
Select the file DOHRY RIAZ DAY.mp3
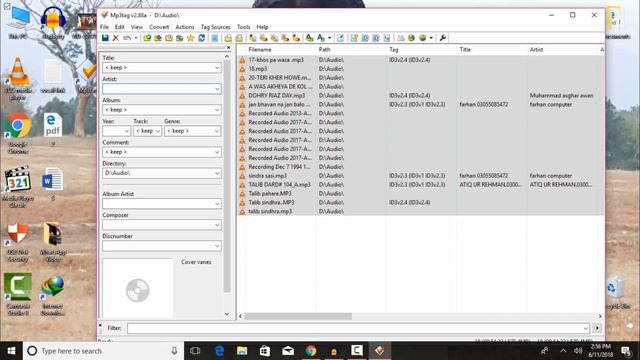click(277, 96)
